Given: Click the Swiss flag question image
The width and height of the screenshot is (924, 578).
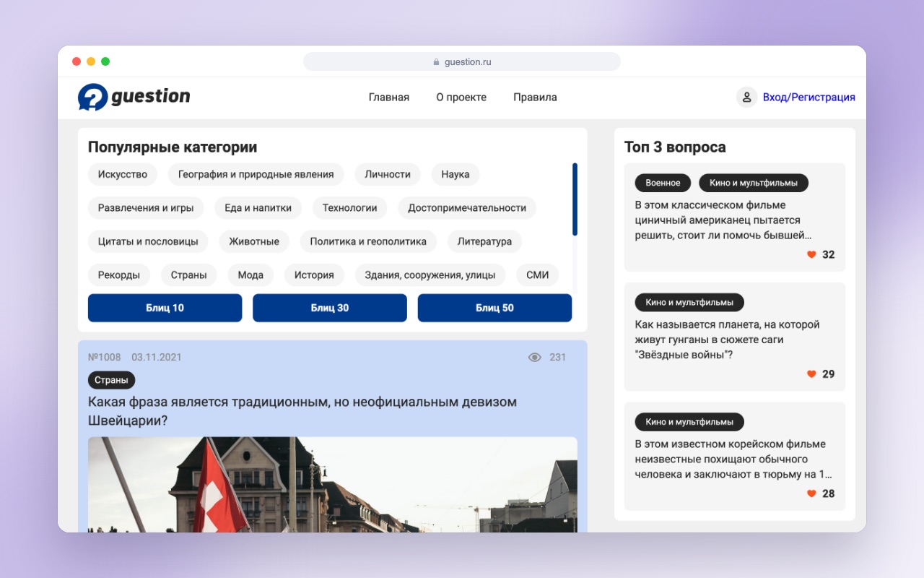Looking at the screenshot, I should click(x=333, y=485).
